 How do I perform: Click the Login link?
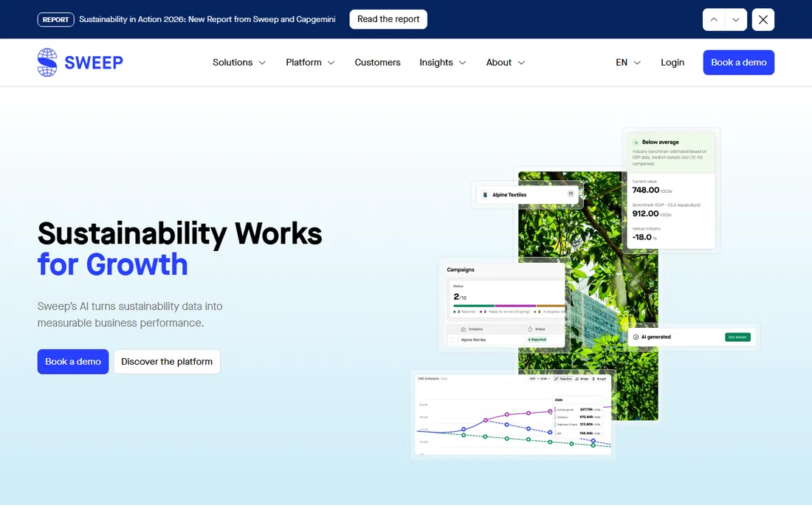click(672, 63)
